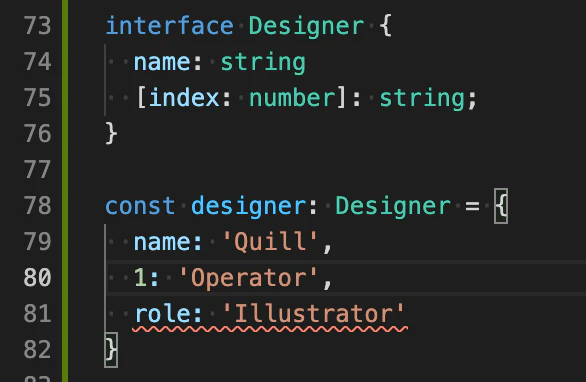Viewport: 586px width, 382px height.
Task: Click line number 82 in the gutter
Action: [x=37, y=349]
